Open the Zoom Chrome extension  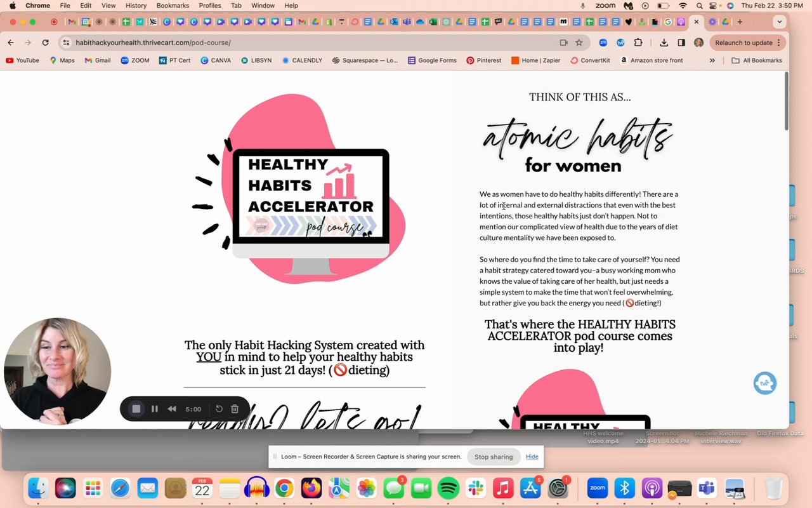coord(603,43)
